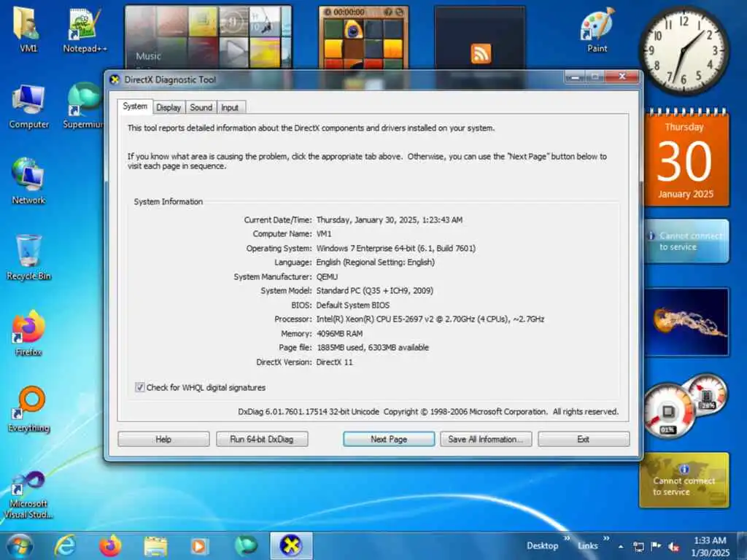This screenshot has width=747, height=560.
Task: Switch to the Sound tab
Action: point(201,108)
